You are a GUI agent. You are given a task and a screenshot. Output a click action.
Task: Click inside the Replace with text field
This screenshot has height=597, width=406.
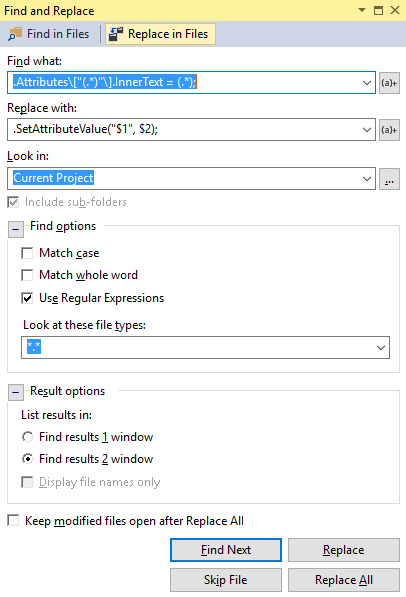coord(185,129)
